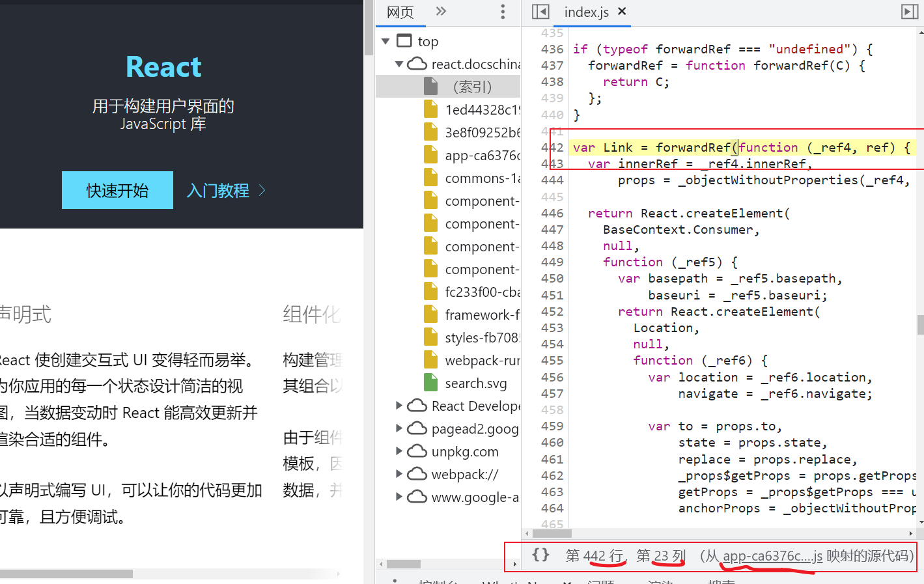The image size is (924, 584).
Task: Expand the webpack:// source node
Action: (x=399, y=474)
